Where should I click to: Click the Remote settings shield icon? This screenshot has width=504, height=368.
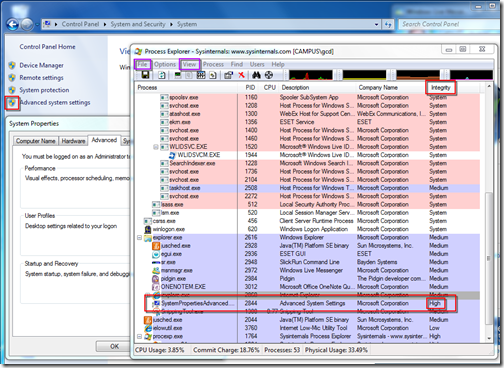pos(12,78)
